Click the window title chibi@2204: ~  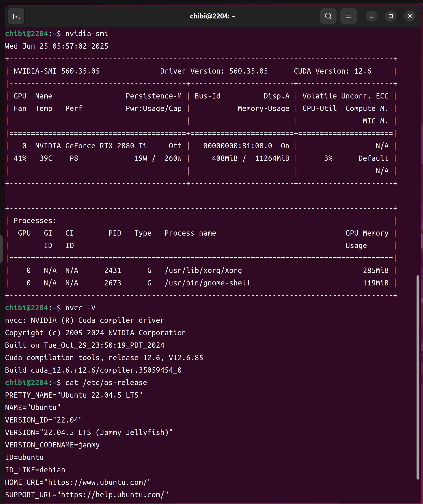pyautogui.click(x=213, y=16)
